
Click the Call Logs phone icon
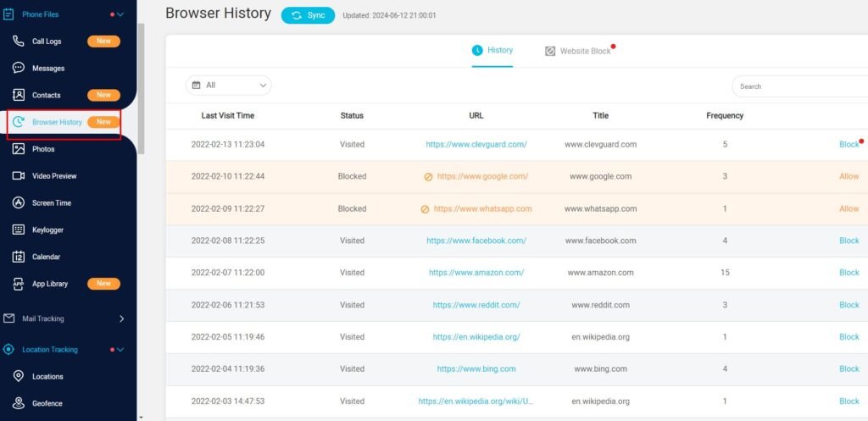(x=19, y=41)
